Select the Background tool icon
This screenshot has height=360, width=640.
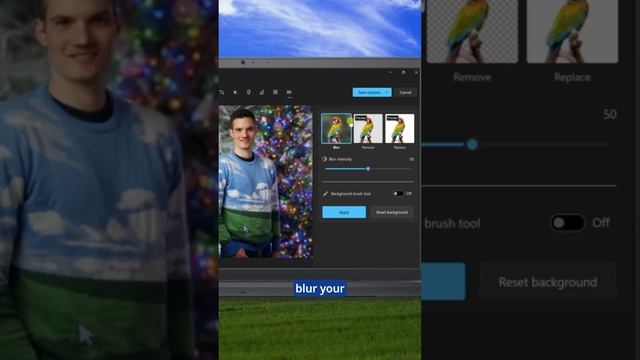(289, 92)
